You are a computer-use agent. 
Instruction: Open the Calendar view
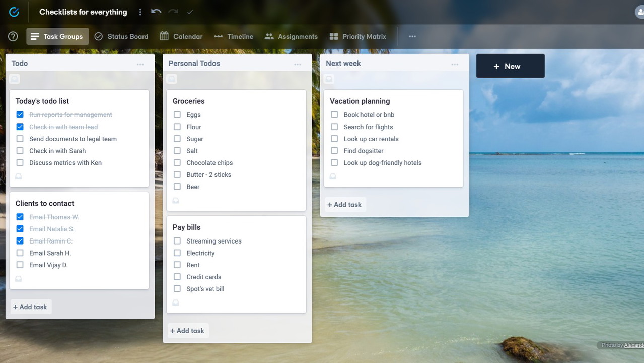[181, 36]
